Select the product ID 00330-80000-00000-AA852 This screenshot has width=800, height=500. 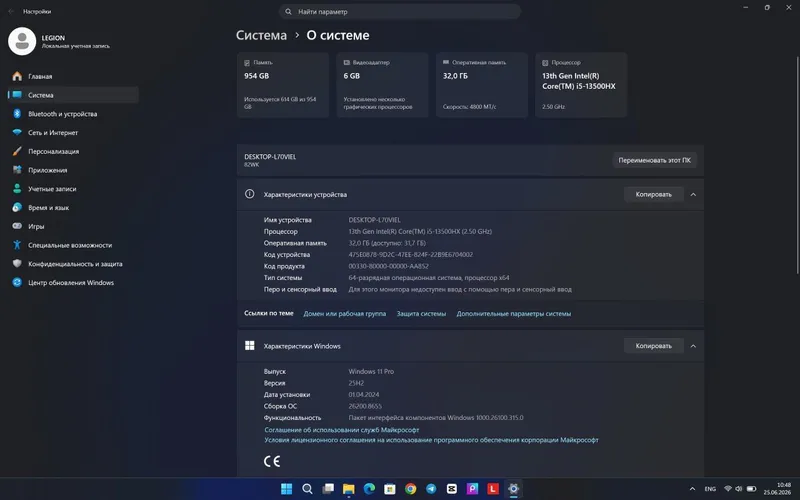pyautogui.click(x=388, y=266)
